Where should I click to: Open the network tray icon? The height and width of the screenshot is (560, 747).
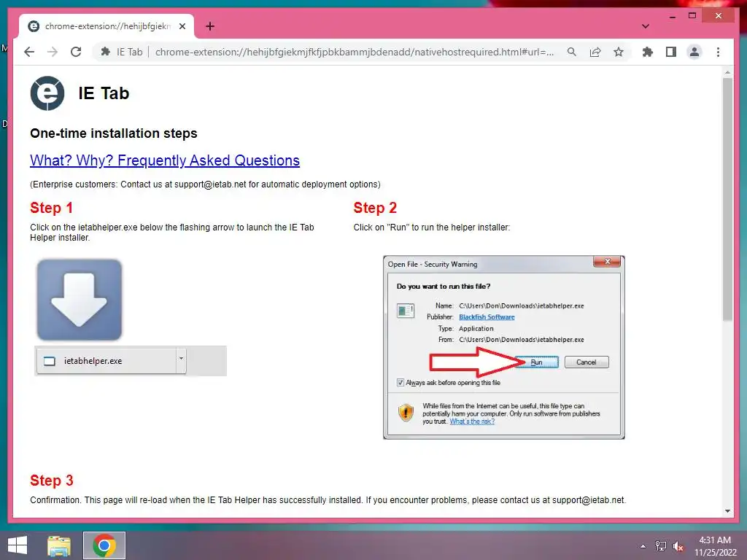[661, 546]
